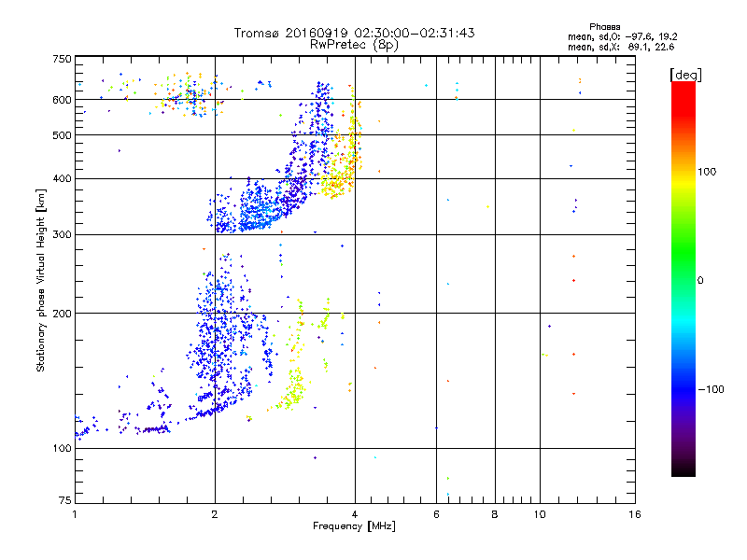Click the y-axis tick label '500'
This screenshot has height=560, width=747.
pyautogui.click(x=62, y=135)
